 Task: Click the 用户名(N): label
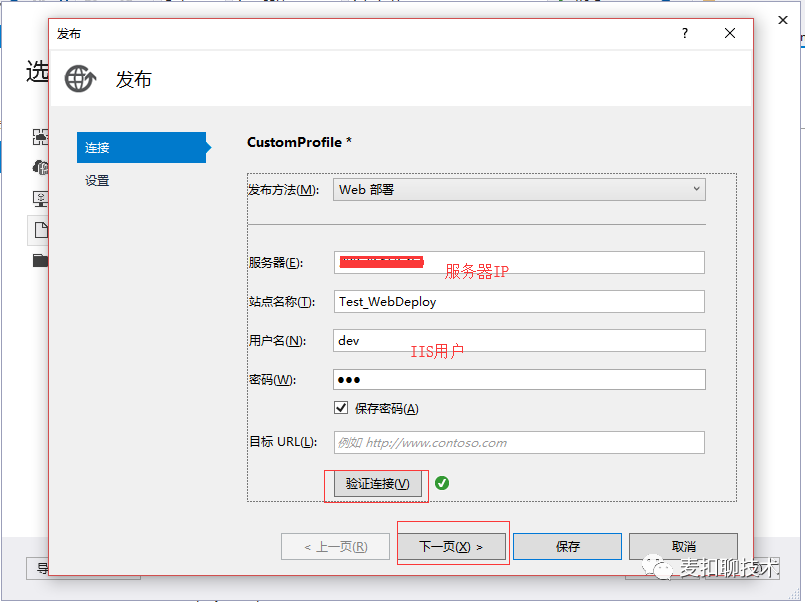[x=277, y=341]
